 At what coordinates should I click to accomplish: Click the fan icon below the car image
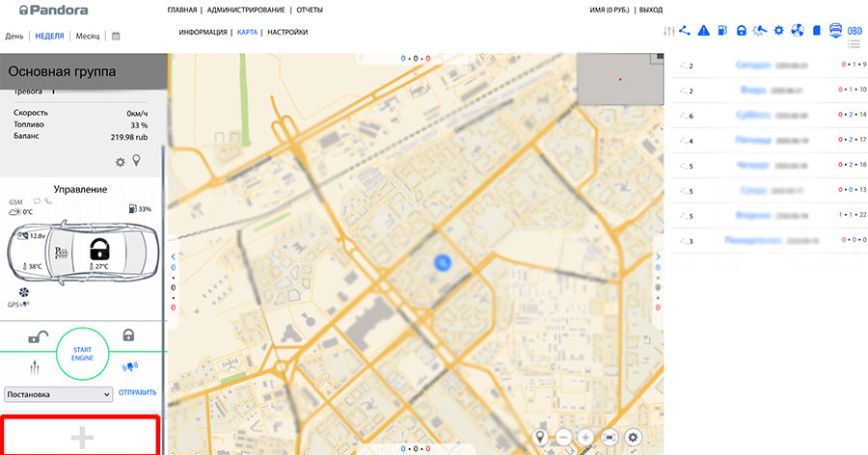click(24, 292)
